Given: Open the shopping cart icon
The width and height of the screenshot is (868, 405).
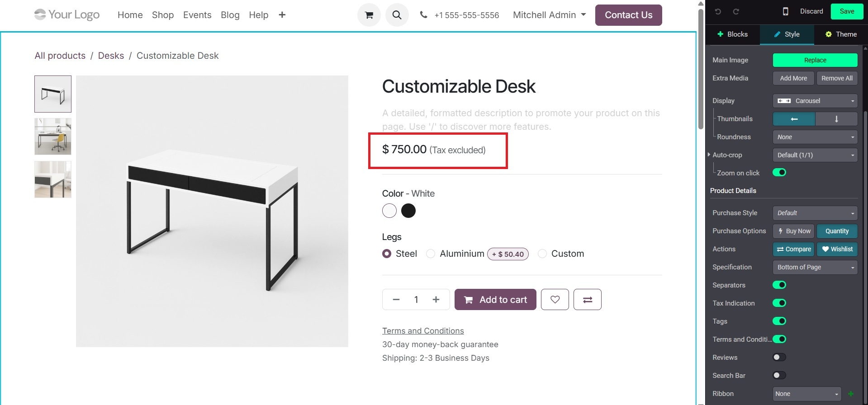Looking at the screenshot, I should (x=369, y=15).
